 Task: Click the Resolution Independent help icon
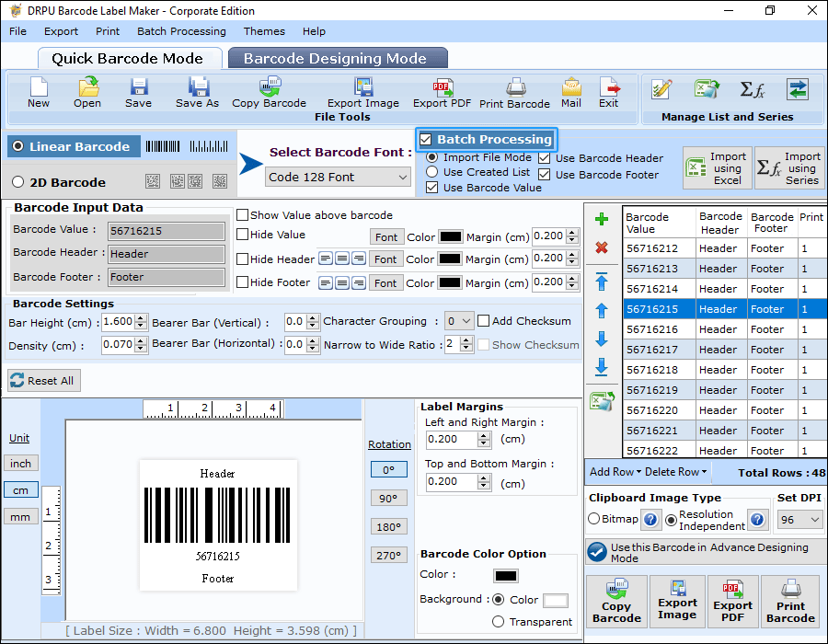757,520
